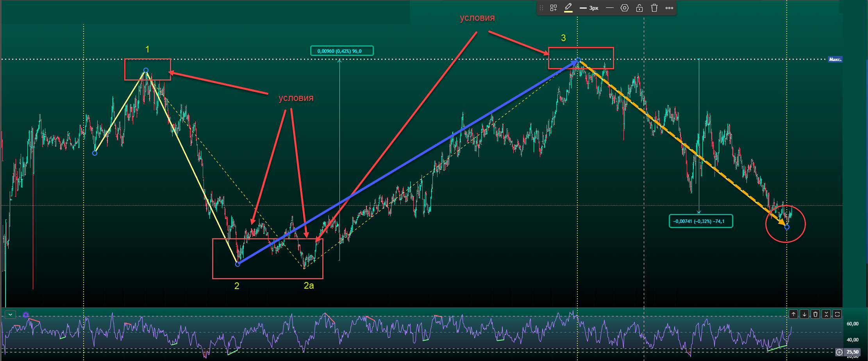Open more options three-dot menu
Image resolution: width=868 pixels, height=361 pixels.
tap(669, 8)
